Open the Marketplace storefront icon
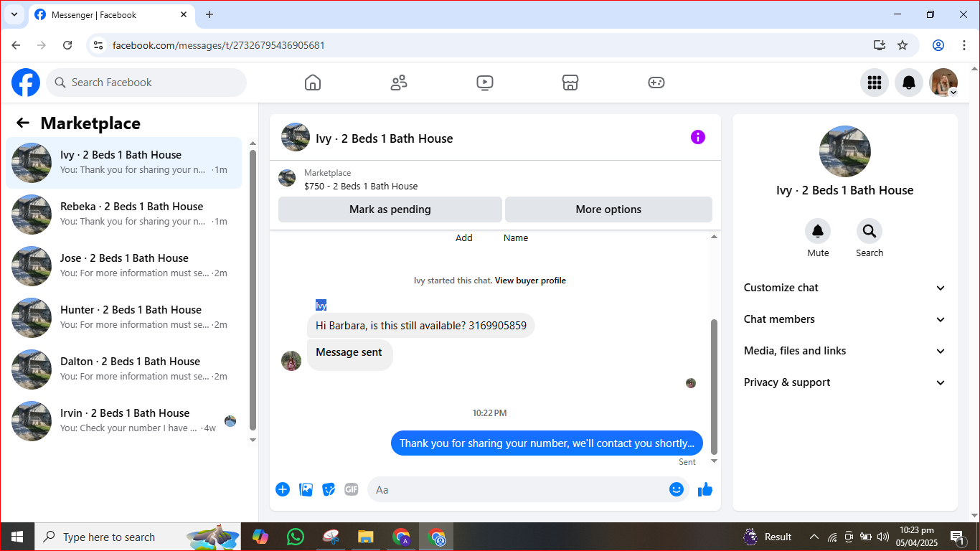 pyautogui.click(x=570, y=83)
